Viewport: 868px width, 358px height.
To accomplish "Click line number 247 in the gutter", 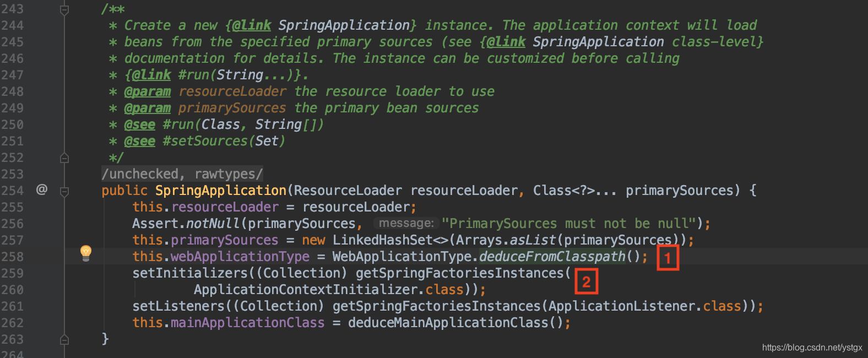I will [x=12, y=75].
